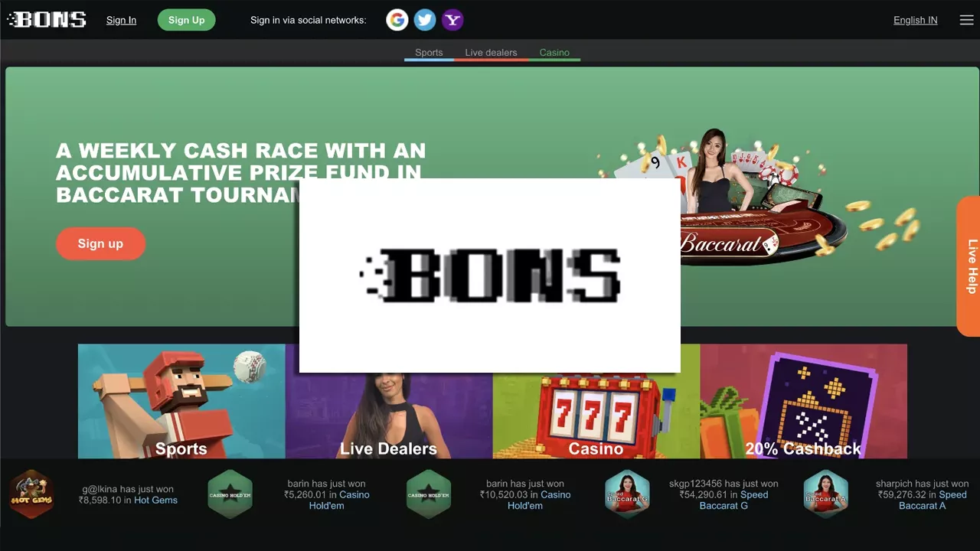Click Casino Hold'em link under ₹5,260.01
The height and width of the screenshot is (551, 980).
(339, 500)
